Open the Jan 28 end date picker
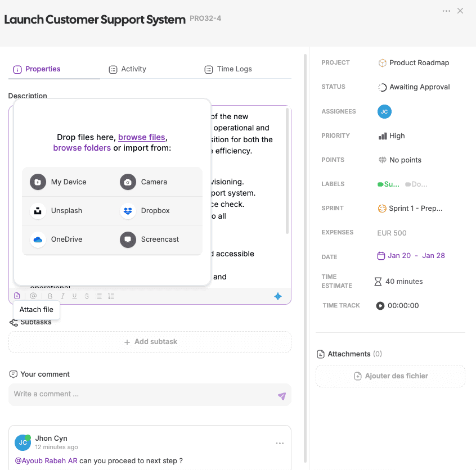Screen dimensions: 476x470 point(433,256)
